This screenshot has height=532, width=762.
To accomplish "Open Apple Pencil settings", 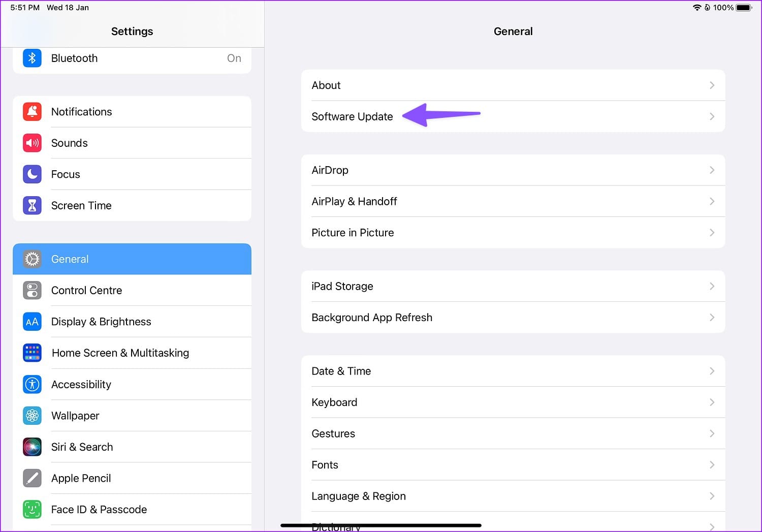I will click(132, 478).
